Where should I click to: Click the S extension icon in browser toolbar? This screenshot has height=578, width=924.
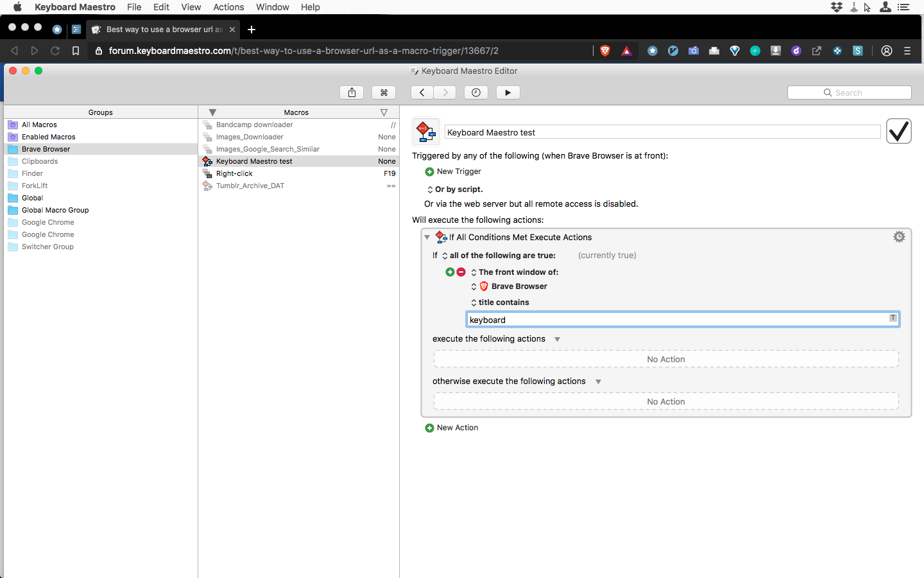858,51
